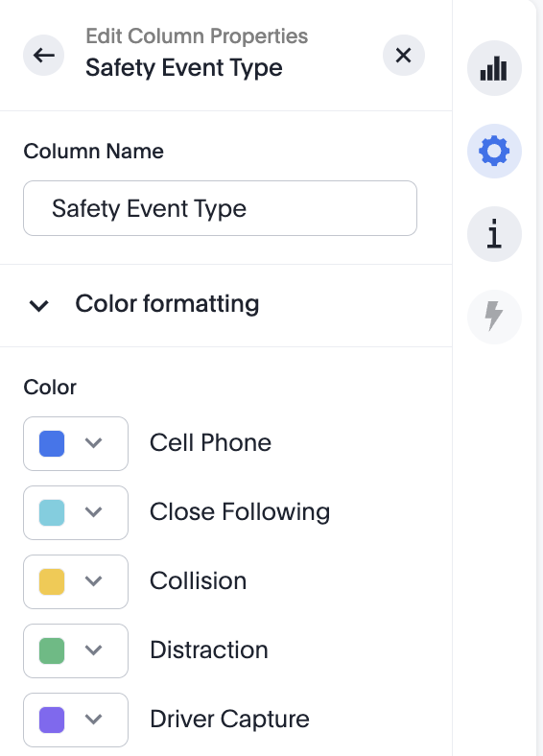Click the Safety Event Type panel heading
The width and height of the screenshot is (543, 756).
click(x=184, y=68)
